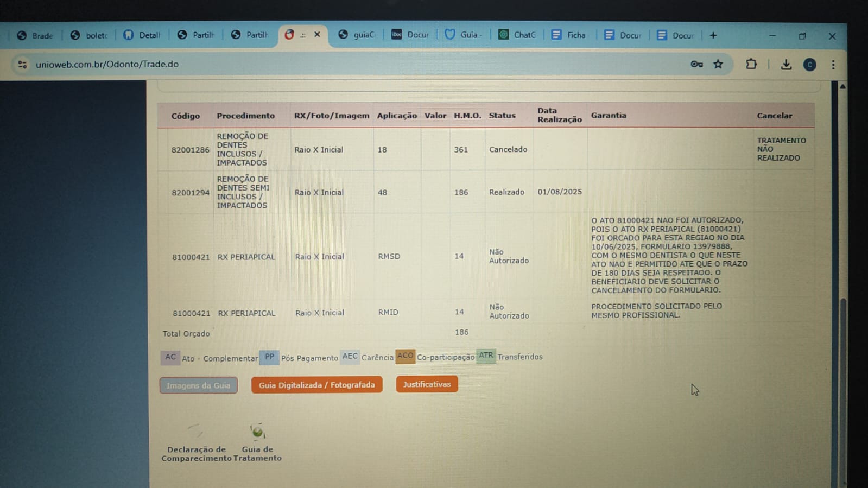Bookmark this page with star icon
Image resolution: width=868 pixels, height=488 pixels.
pyautogui.click(x=718, y=64)
